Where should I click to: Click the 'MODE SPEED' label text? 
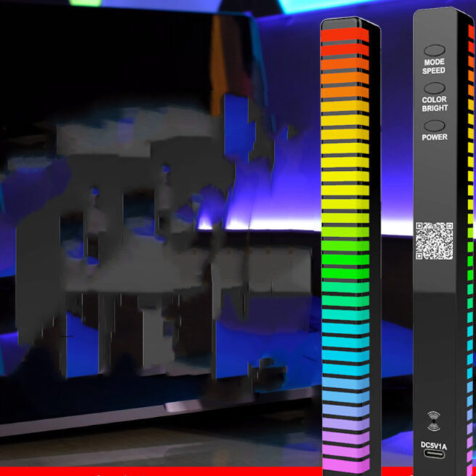434,66
